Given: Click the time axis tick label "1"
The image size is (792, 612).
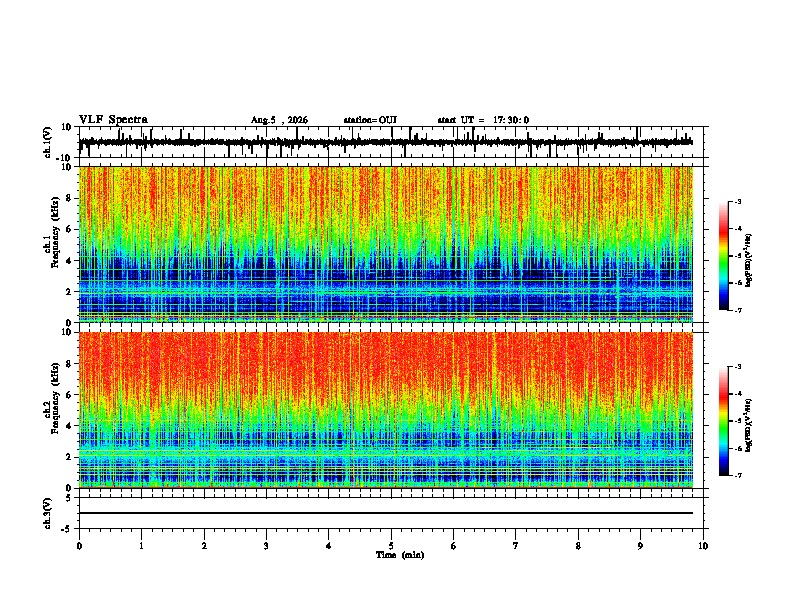Looking at the screenshot, I should click(x=141, y=546).
